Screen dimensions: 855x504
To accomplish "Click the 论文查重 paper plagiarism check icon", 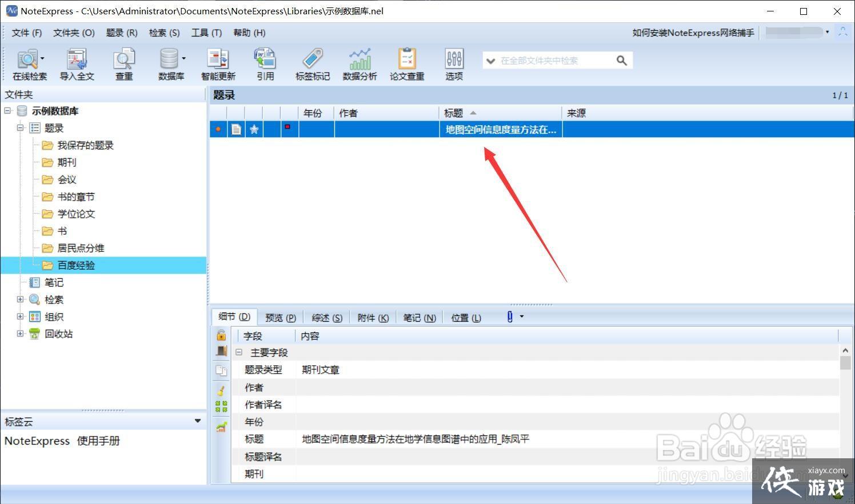I will 407,64.
